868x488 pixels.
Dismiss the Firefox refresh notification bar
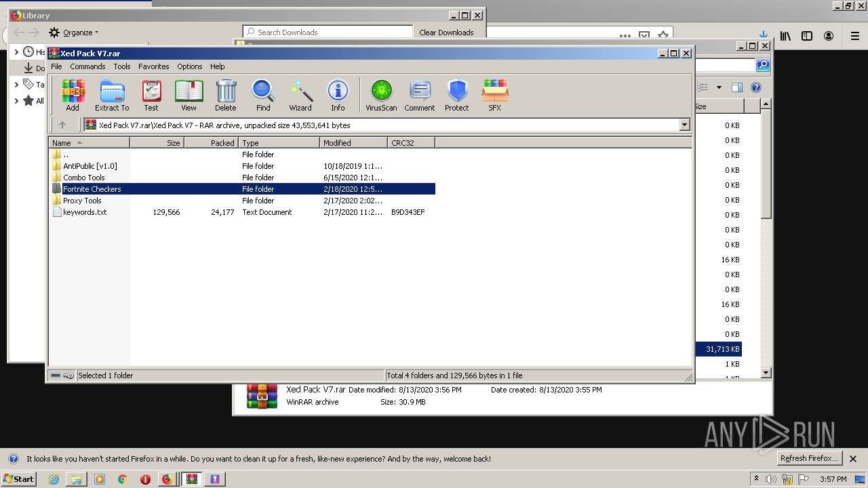click(x=853, y=459)
